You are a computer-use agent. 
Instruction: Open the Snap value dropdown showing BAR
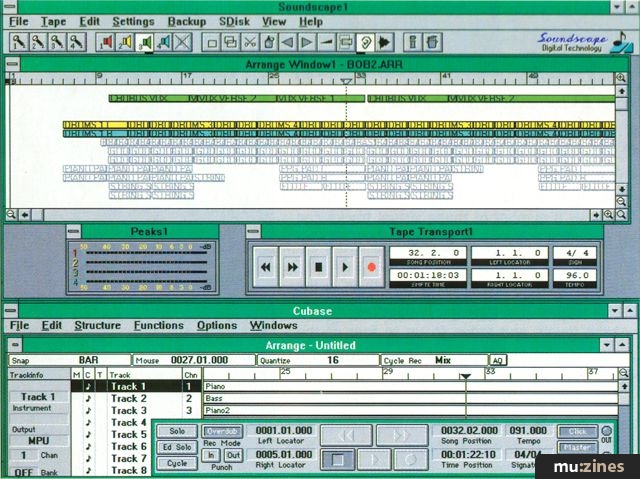point(90,360)
